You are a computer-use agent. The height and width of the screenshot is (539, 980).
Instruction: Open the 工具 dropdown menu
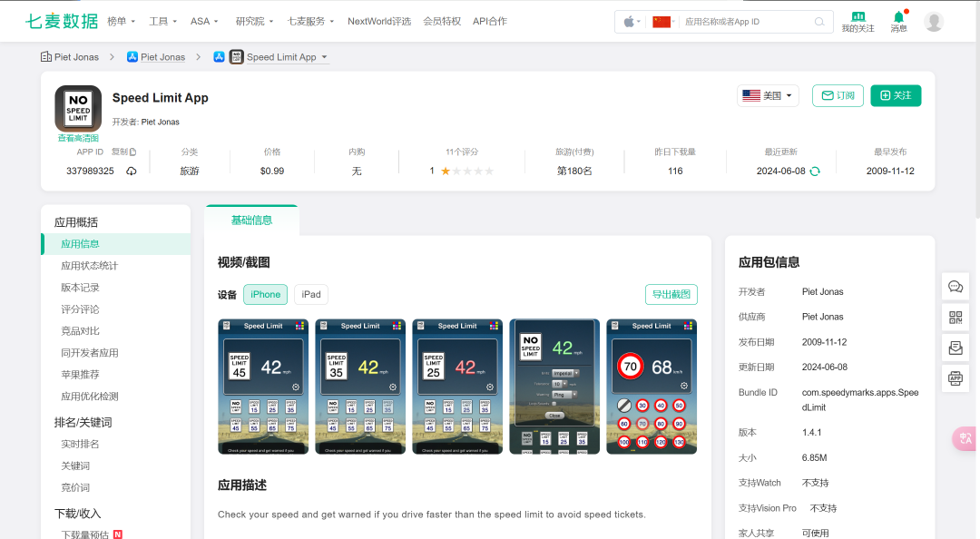point(162,21)
